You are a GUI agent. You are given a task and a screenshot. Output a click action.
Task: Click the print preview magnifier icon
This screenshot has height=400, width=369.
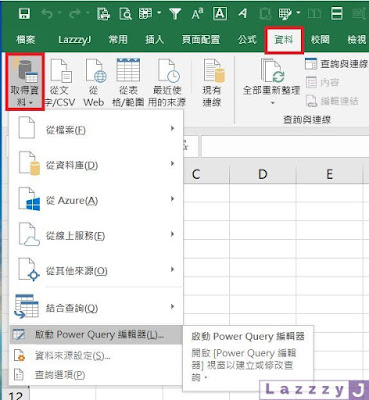pos(126,14)
